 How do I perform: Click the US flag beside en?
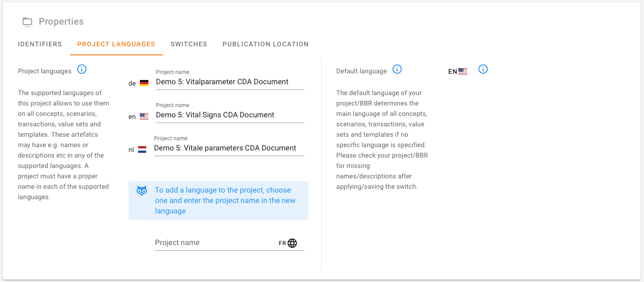click(144, 116)
